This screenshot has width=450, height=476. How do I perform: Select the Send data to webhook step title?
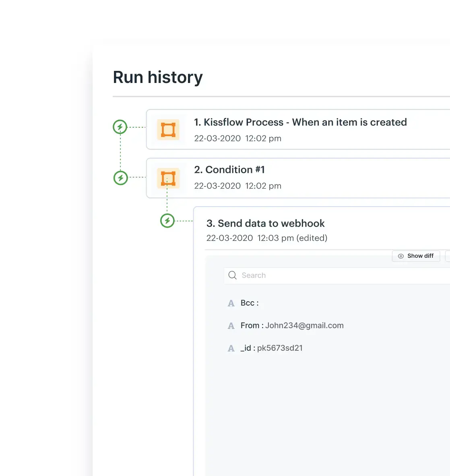pos(266,224)
